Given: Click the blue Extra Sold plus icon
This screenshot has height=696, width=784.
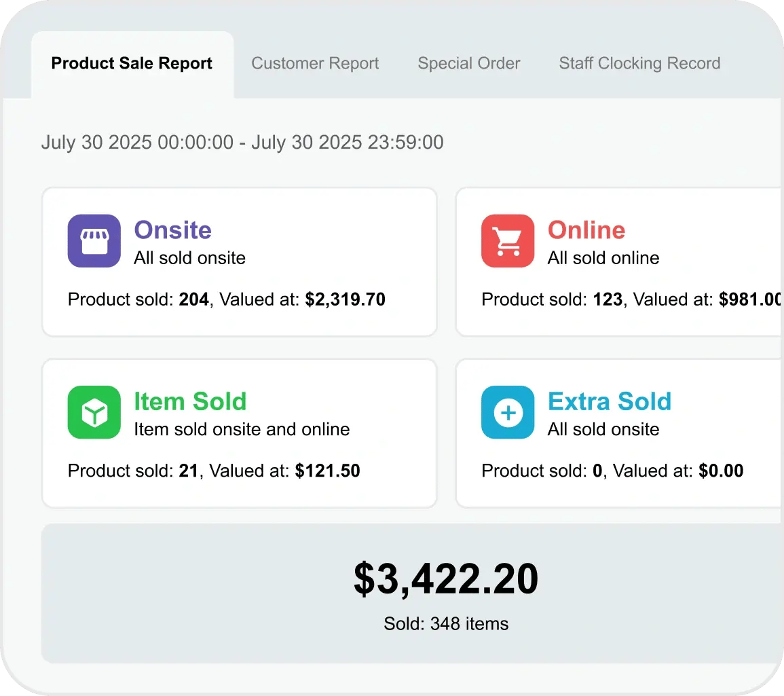Looking at the screenshot, I should click(508, 412).
